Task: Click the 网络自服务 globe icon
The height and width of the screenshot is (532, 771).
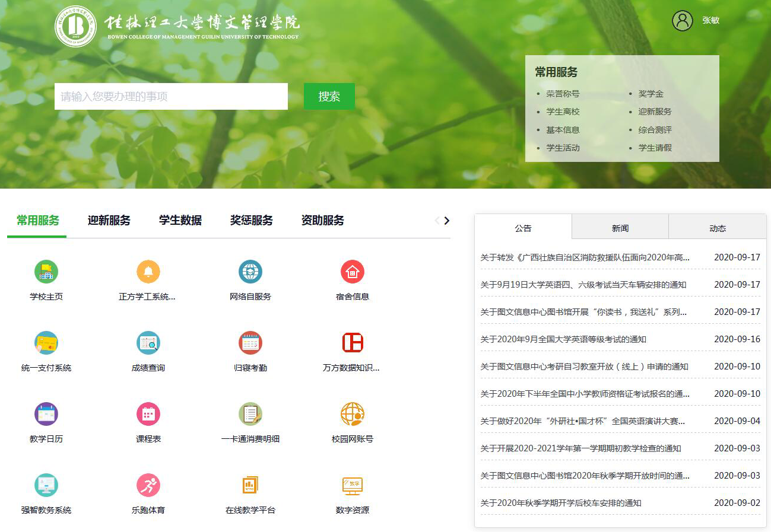Action: point(250,272)
